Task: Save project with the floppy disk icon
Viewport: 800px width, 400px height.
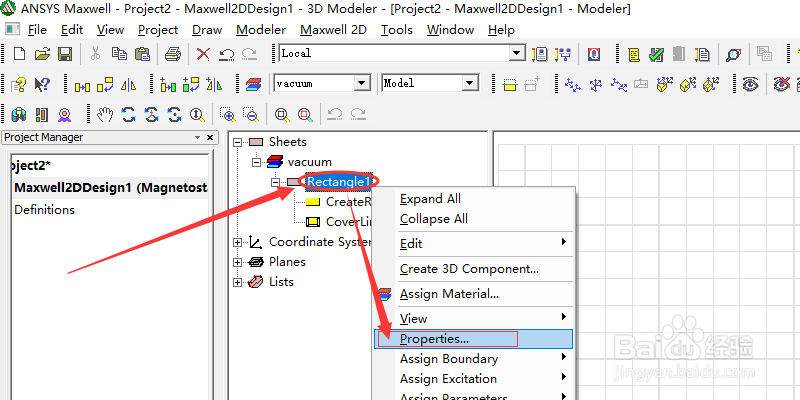Action: 65,54
